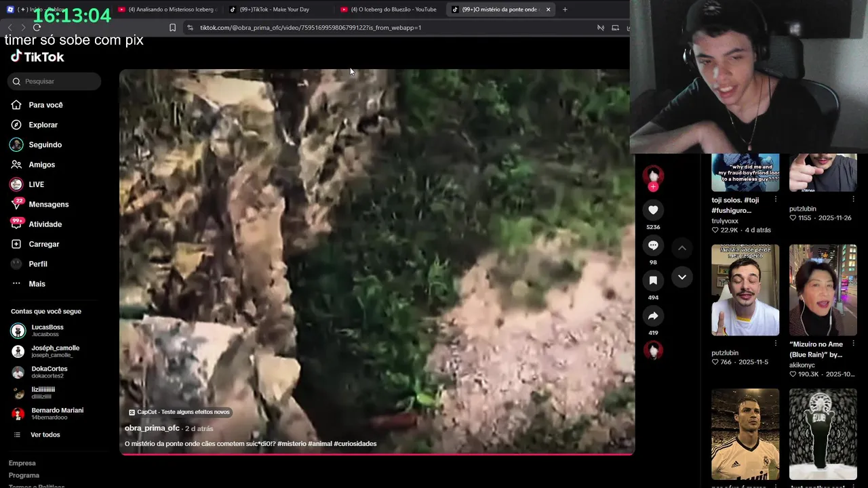Follow creator via red plus badge
The width and height of the screenshot is (868, 488).
point(653,186)
